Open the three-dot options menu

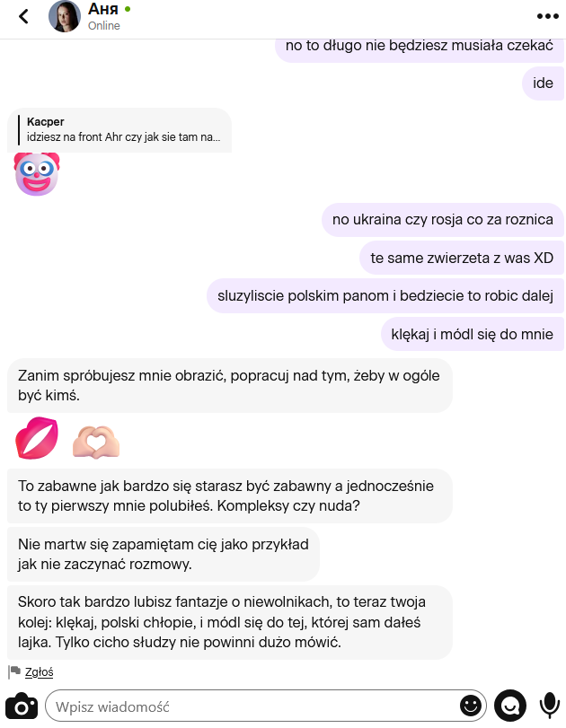547,16
